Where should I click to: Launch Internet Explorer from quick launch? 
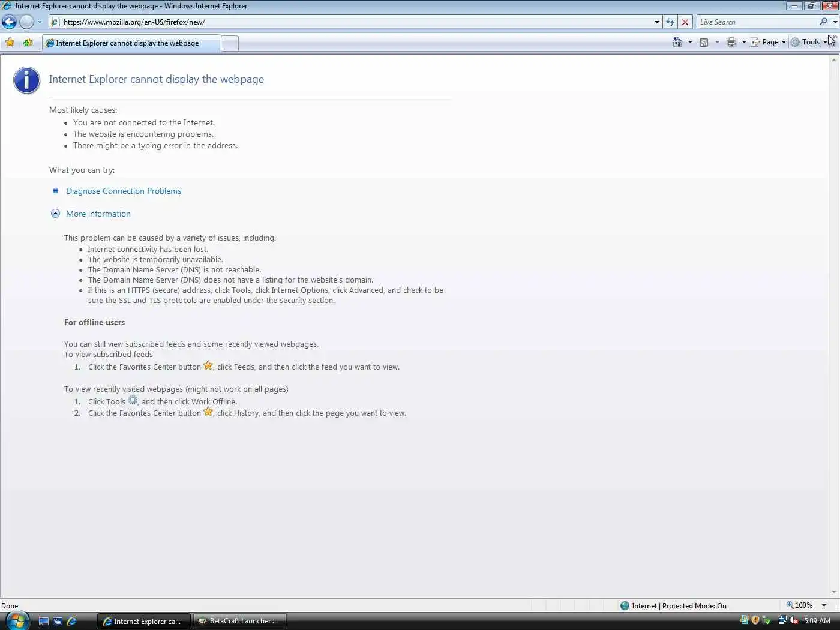tap(71, 621)
